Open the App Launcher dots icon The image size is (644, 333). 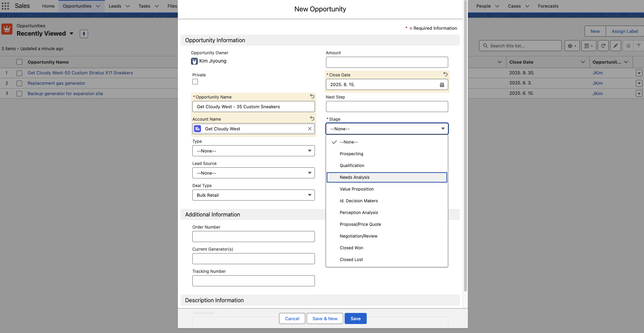[5, 6]
